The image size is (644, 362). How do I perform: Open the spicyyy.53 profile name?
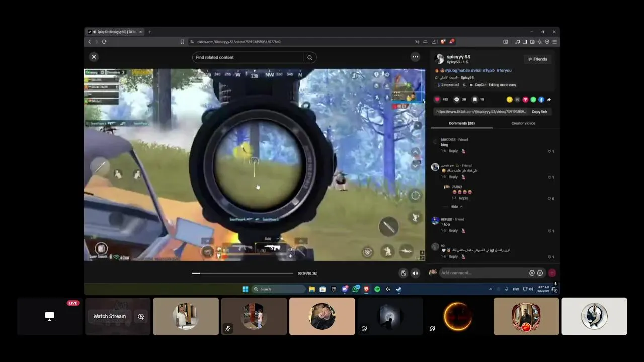click(x=458, y=57)
